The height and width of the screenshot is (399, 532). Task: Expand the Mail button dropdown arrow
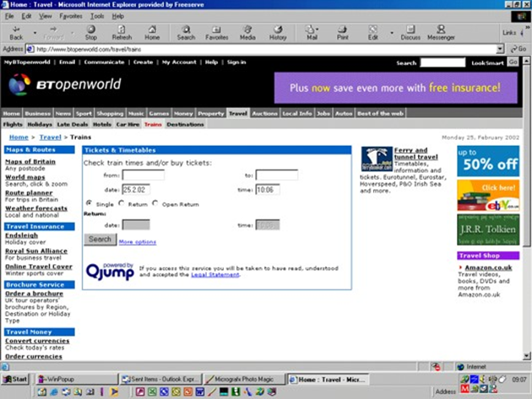tap(318, 30)
